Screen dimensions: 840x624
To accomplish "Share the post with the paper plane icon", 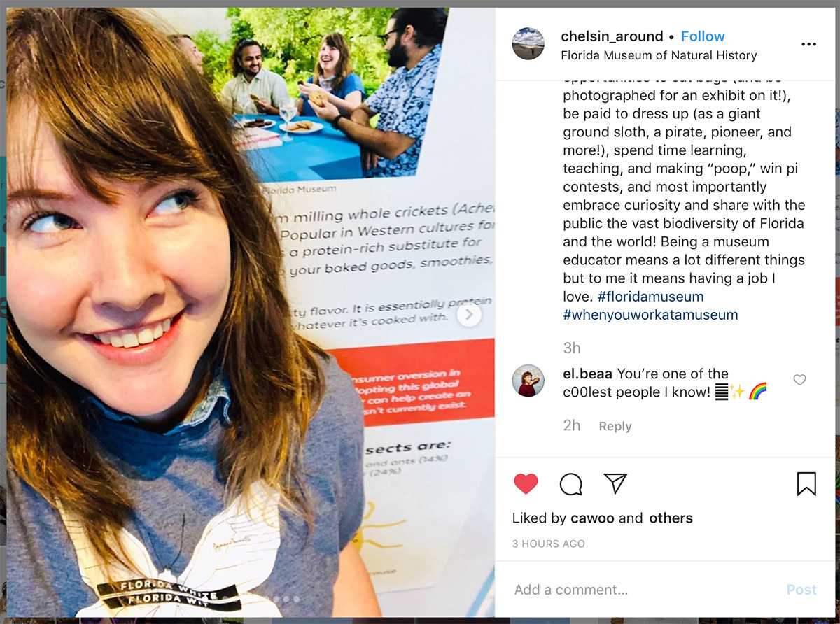I will coord(615,483).
